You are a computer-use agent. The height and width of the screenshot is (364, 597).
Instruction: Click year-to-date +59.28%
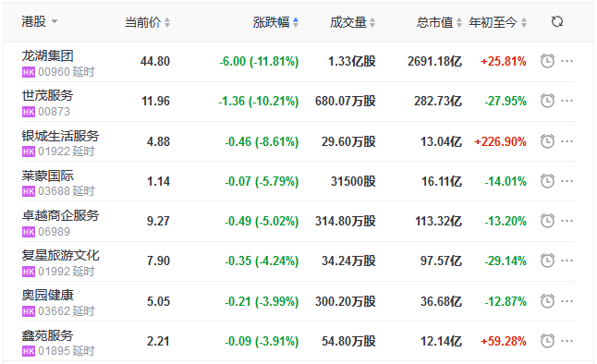click(x=504, y=341)
